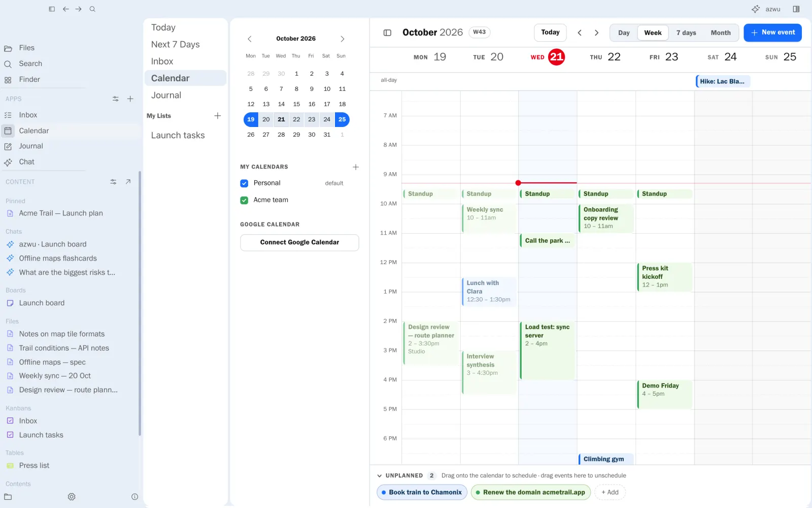Open Trail conditions — API notes file
The width and height of the screenshot is (812, 508).
click(x=64, y=348)
